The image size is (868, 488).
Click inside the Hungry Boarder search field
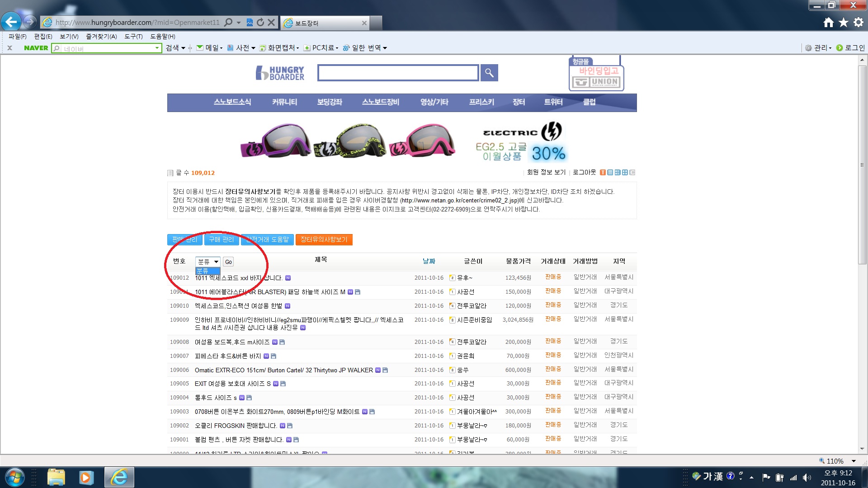coord(398,73)
